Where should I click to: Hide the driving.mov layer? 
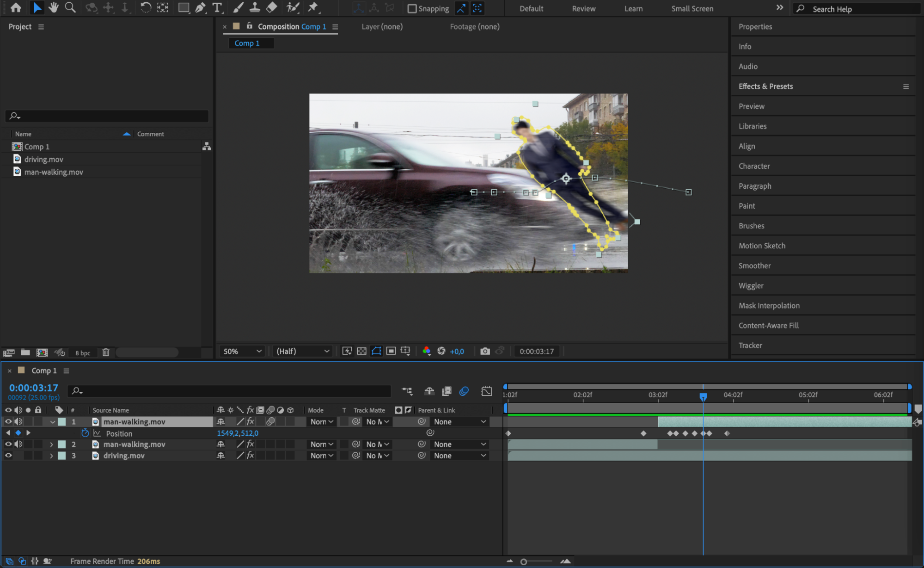(8, 456)
